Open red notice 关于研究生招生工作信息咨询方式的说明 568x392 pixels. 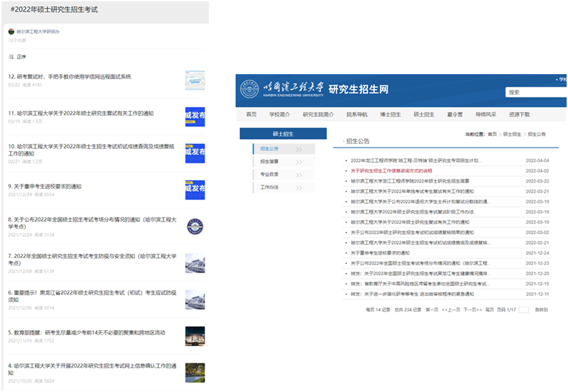391,171
